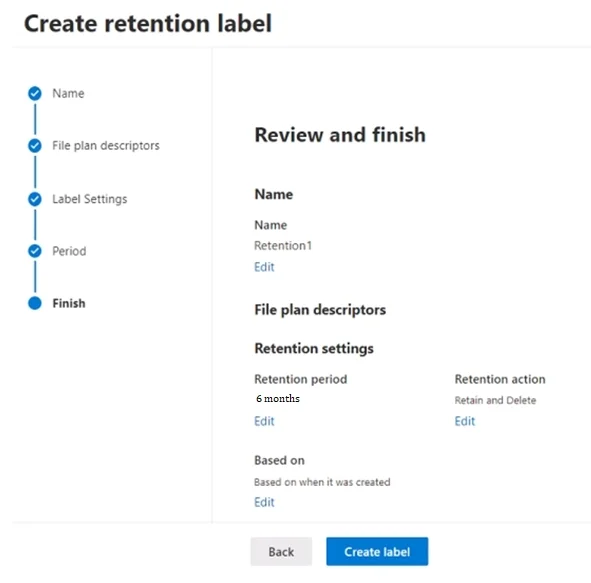Select the Finish step label
This screenshot has height=583, width=591.
69,303
